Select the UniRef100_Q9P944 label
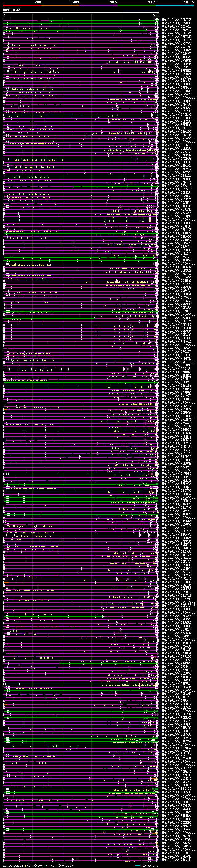197x868 pixels. tap(177, 700)
